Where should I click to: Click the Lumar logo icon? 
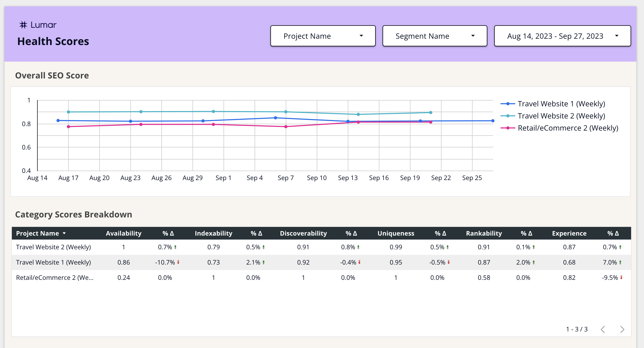click(23, 25)
